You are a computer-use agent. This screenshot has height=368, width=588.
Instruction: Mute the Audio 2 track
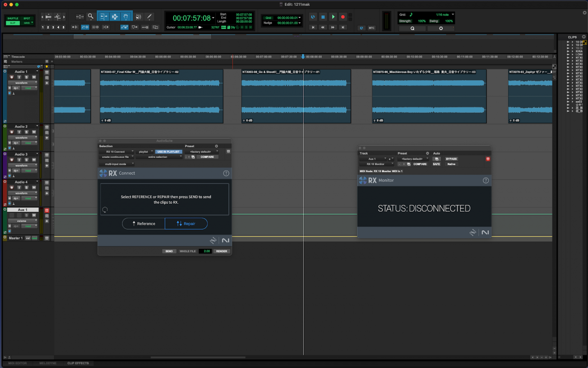click(34, 132)
